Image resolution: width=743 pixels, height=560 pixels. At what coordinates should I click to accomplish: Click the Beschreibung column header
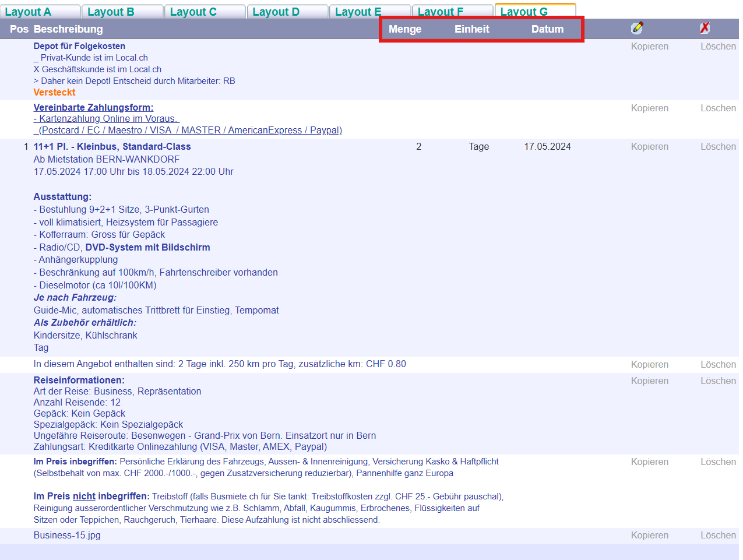(68, 29)
